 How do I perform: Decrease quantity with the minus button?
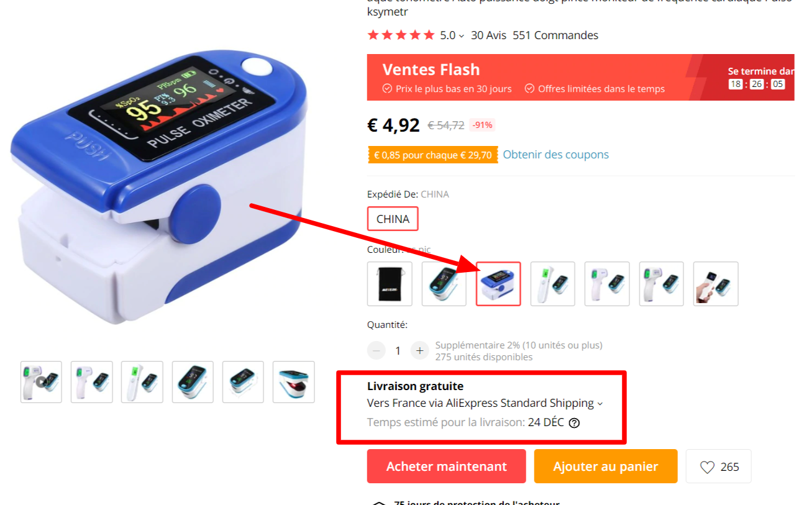click(376, 351)
